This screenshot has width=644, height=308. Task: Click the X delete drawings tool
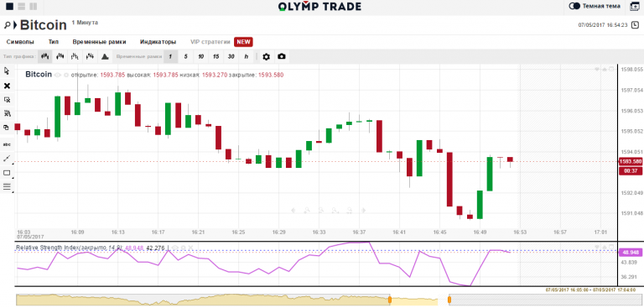7,86
